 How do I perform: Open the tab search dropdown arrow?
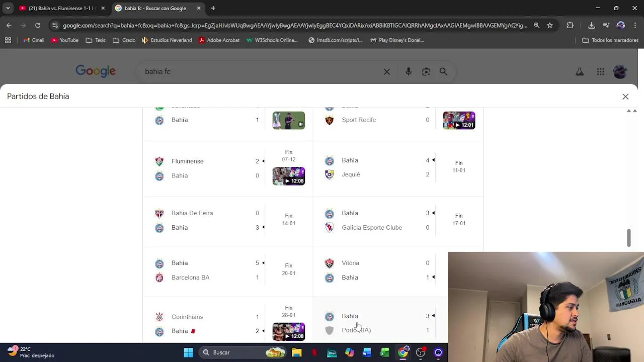click(x=8, y=8)
